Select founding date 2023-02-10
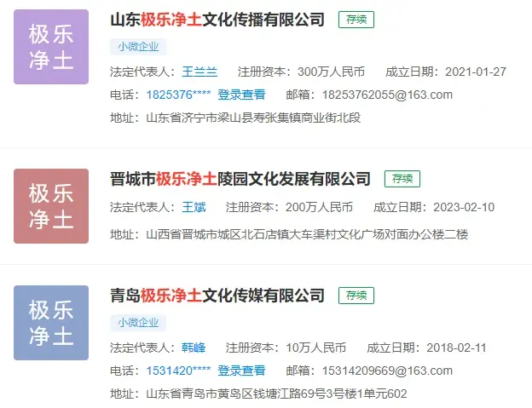532x408 pixels. pos(464,207)
